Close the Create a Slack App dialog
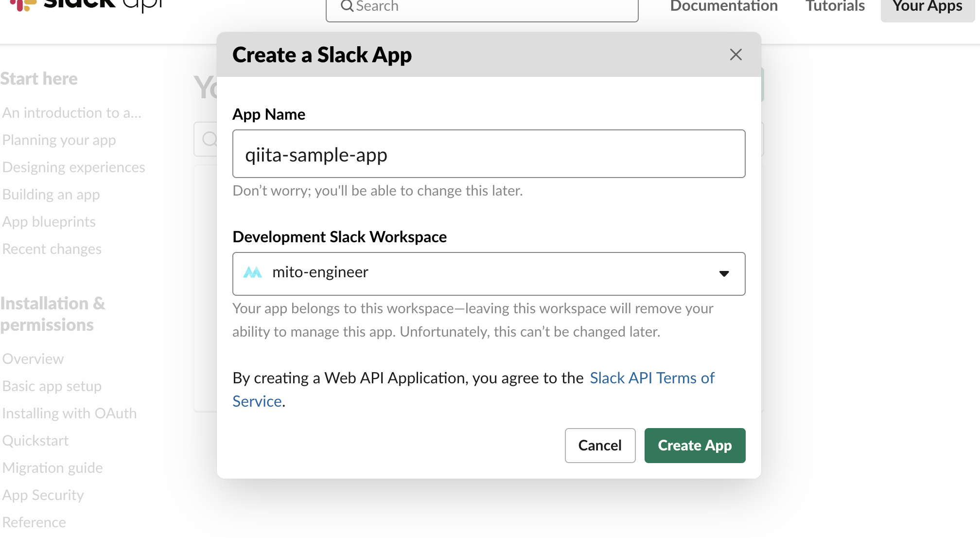 pyautogui.click(x=735, y=54)
